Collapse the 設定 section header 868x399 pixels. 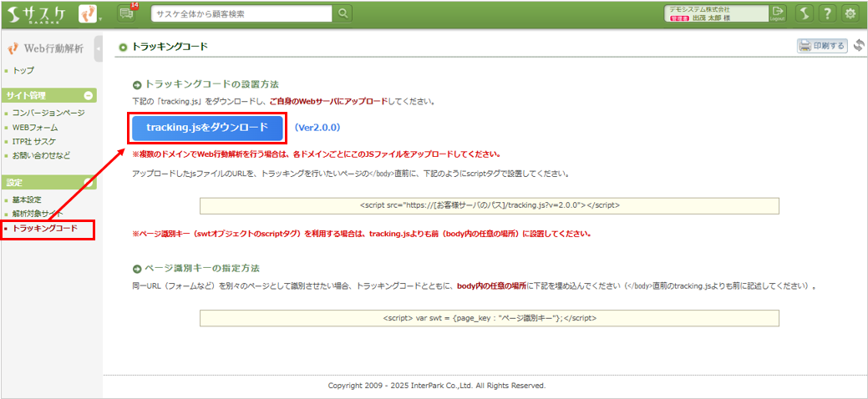click(48, 182)
